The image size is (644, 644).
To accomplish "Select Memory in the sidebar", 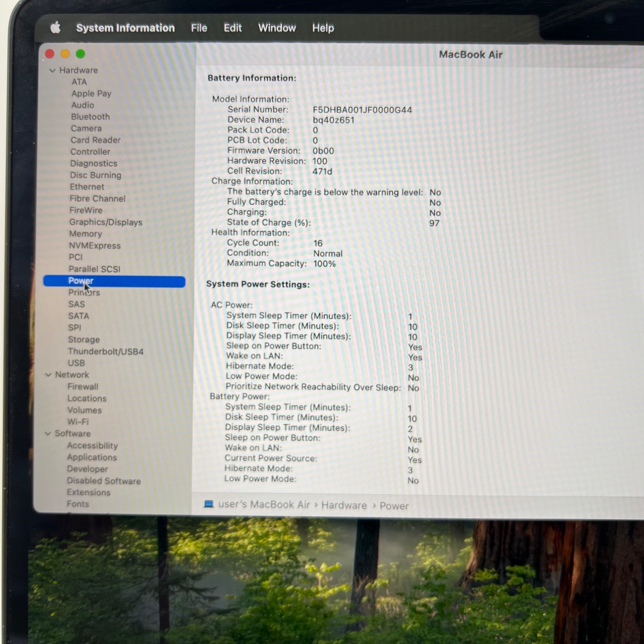I will point(85,234).
